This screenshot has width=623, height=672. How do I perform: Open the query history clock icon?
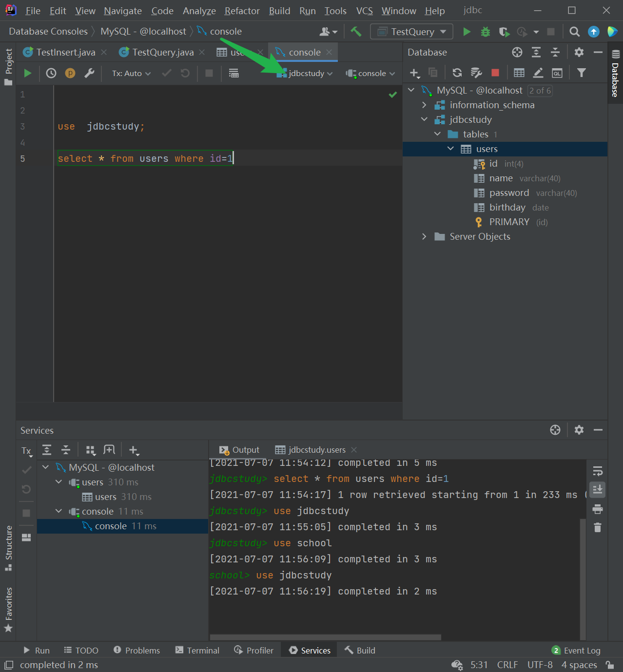click(51, 73)
